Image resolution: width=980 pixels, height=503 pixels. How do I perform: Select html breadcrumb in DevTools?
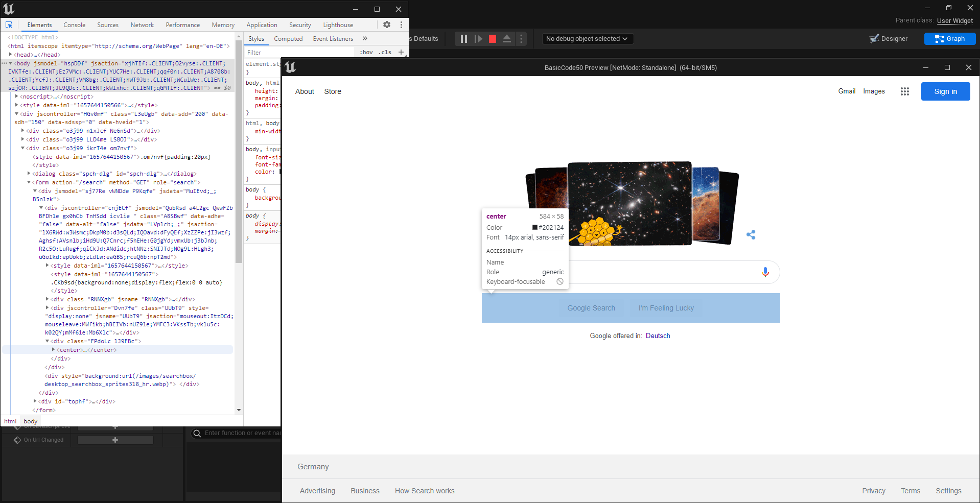tap(10, 421)
